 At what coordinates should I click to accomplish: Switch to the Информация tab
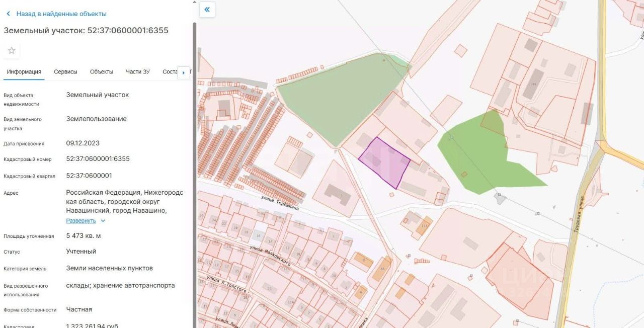(x=24, y=72)
